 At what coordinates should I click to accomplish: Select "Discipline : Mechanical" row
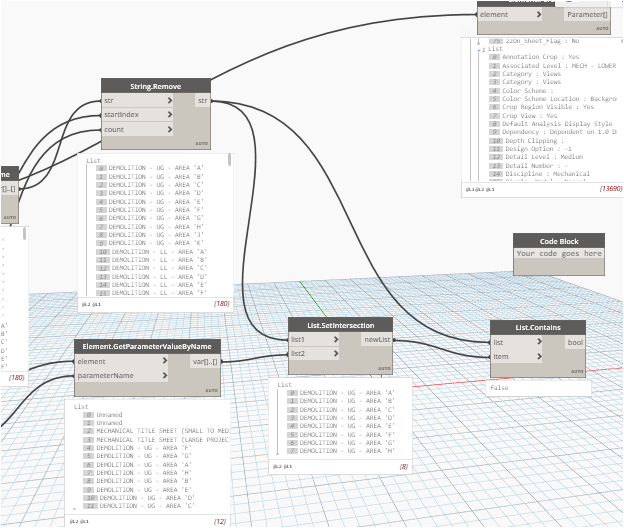pyautogui.click(x=540, y=173)
